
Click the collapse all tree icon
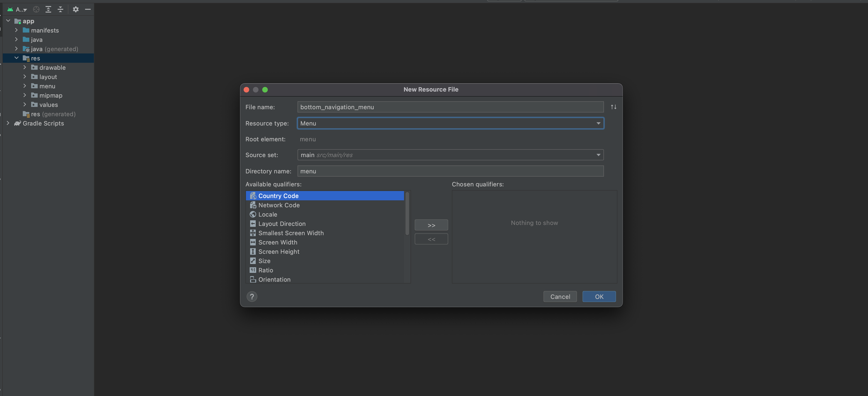click(60, 10)
